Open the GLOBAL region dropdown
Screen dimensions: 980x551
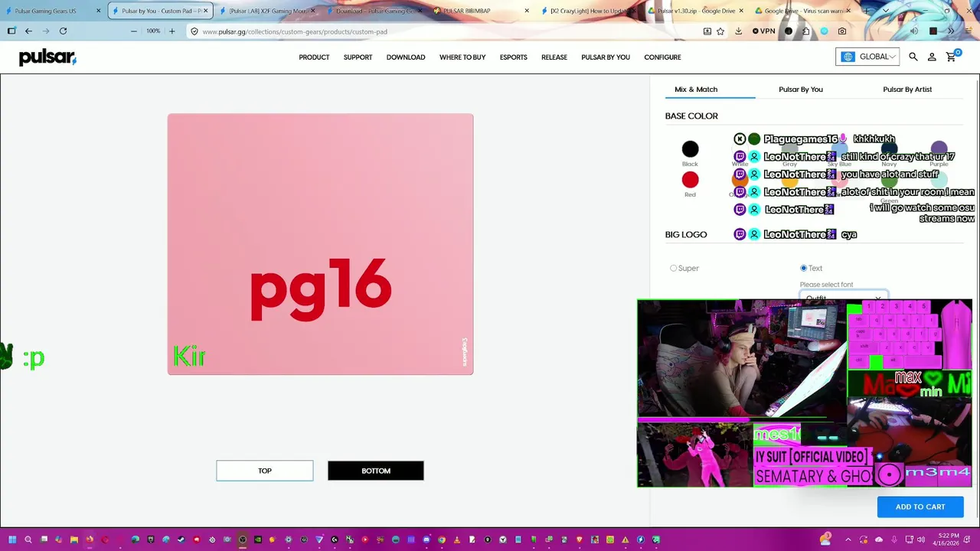click(867, 57)
